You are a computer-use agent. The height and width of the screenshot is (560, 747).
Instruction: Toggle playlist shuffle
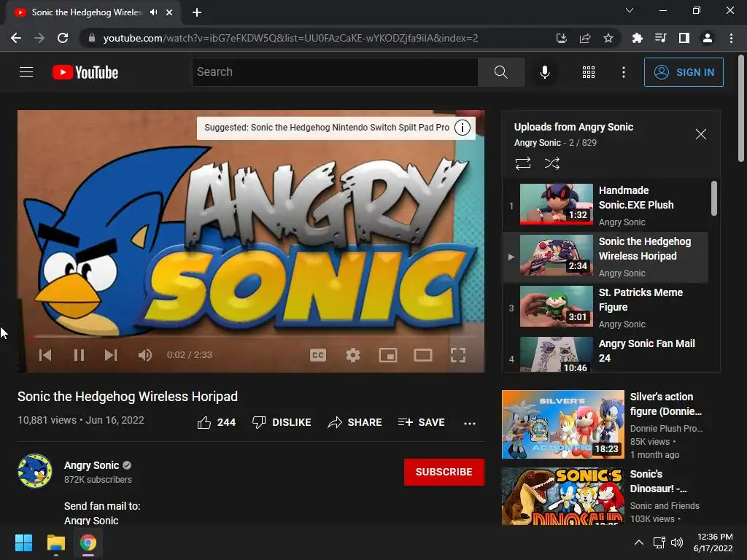(552, 163)
